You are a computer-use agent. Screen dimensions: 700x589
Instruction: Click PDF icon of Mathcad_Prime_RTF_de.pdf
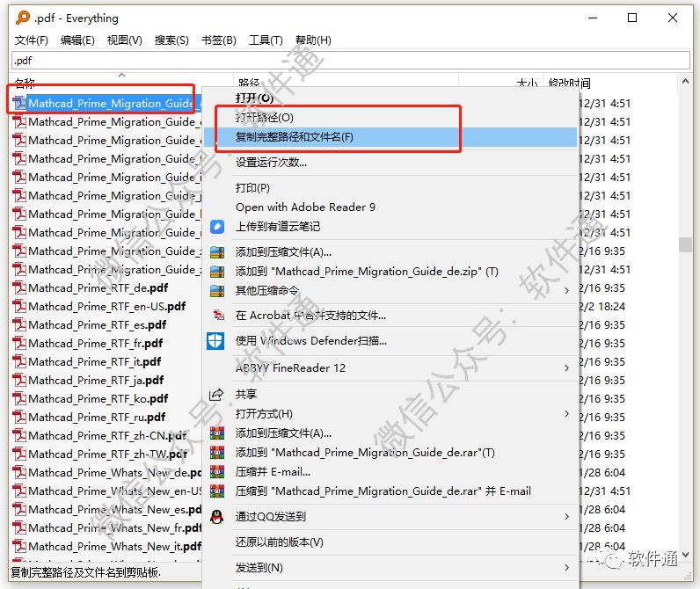19,287
